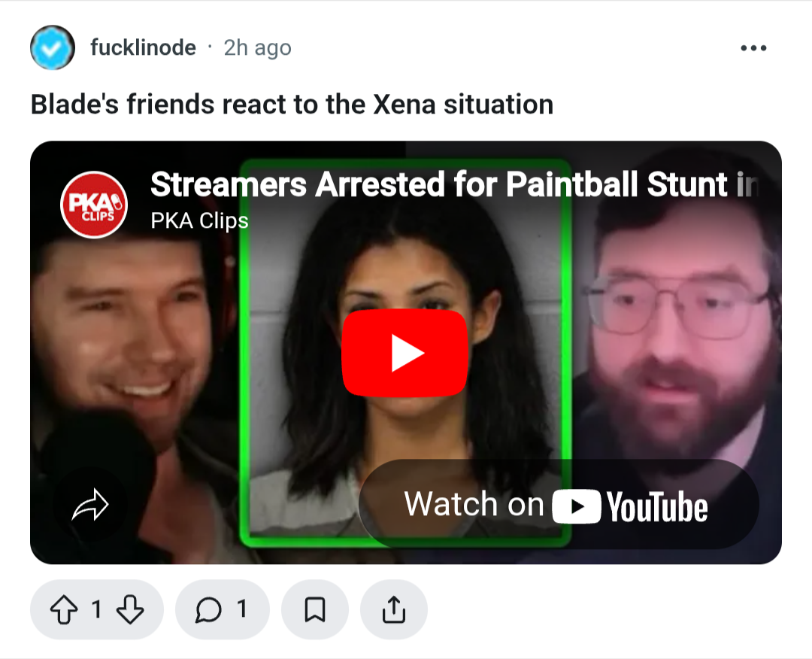This screenshot has width=812, height=659.
Task: Click the vote count number between arrows
Action: point(97,609)
